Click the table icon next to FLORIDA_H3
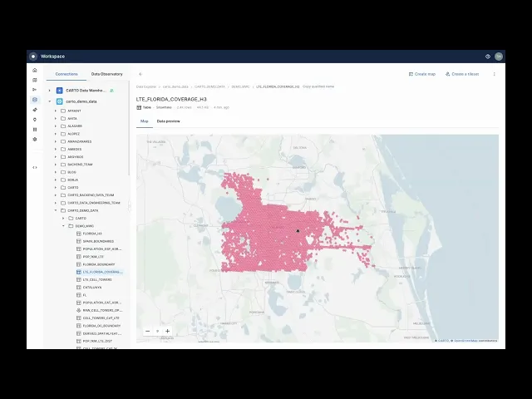The height and width of the screenshot is (399, 532). 79,234
